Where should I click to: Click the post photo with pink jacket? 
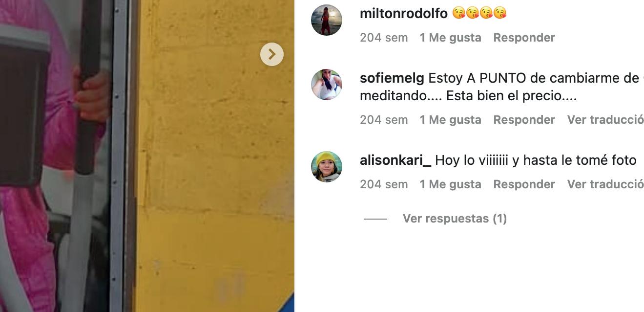click(147, 156)
